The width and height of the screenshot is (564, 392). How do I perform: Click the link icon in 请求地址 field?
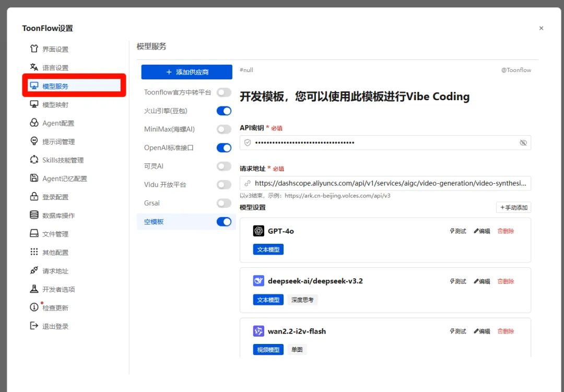point(248,183)
